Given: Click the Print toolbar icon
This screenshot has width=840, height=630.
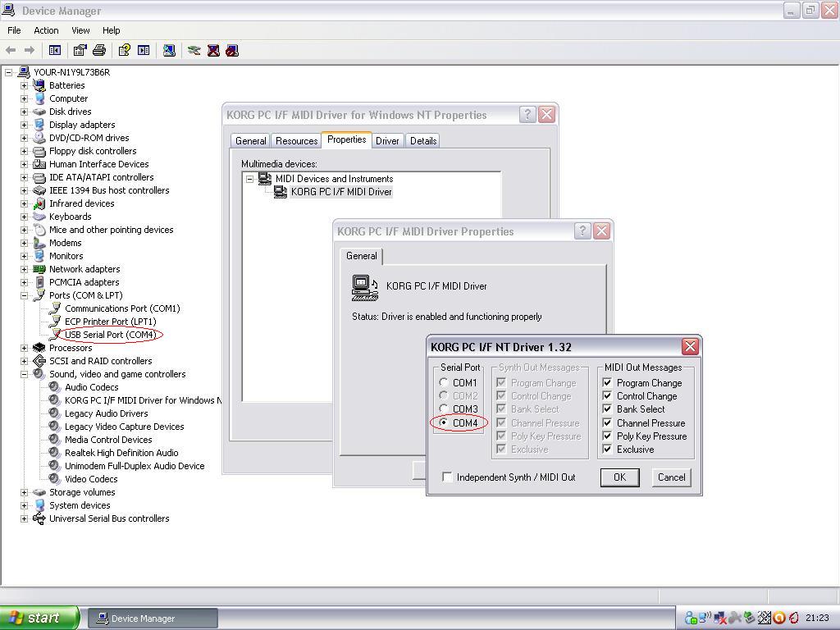Looking at the screenshot, I should pos(99,50).
